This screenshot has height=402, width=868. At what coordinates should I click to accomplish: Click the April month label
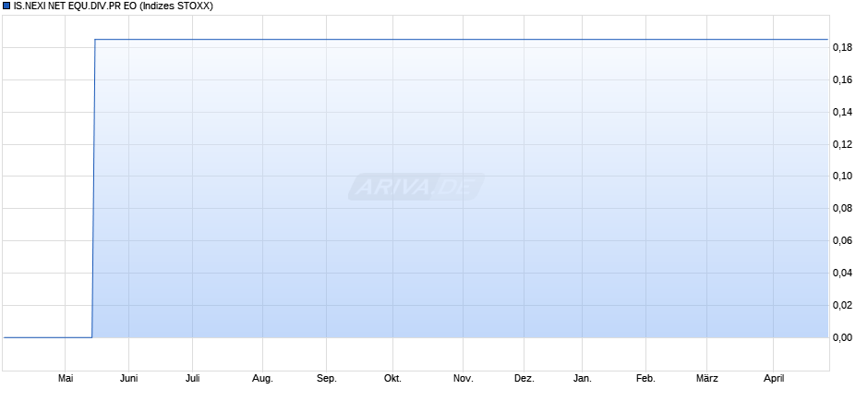pyautogui.click(x=774, y=378)
